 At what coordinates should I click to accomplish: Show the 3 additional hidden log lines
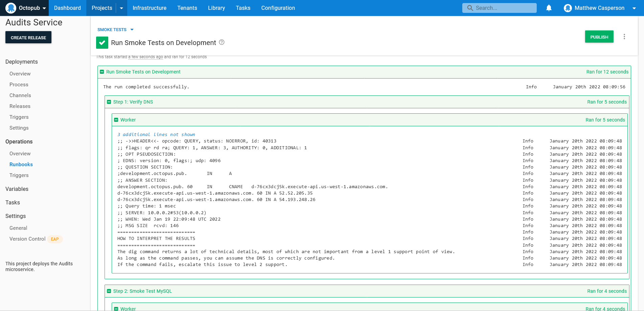pyautogui.click(x=156, y=134)
